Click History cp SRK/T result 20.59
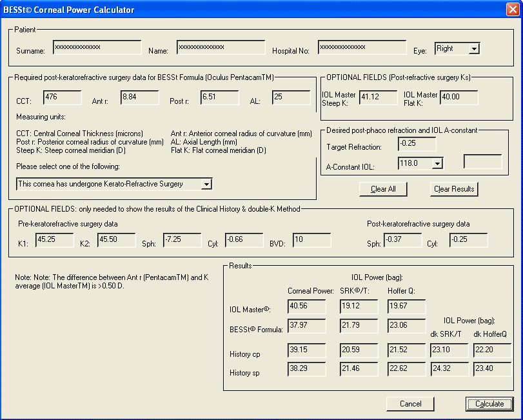This screenshot has height=420, width=523. tap(359, 350)
